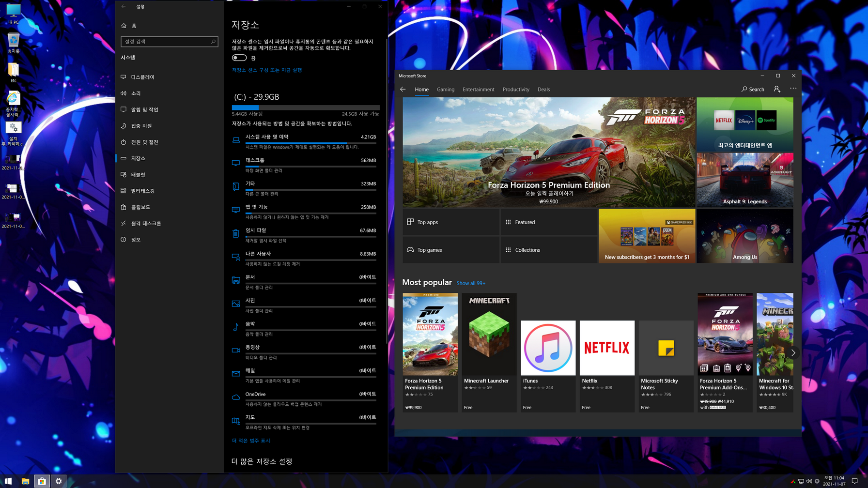Viewport: 868px width, 488px height.
Task: Open the three-dots more menu in Store
Action: coord(793,88)
